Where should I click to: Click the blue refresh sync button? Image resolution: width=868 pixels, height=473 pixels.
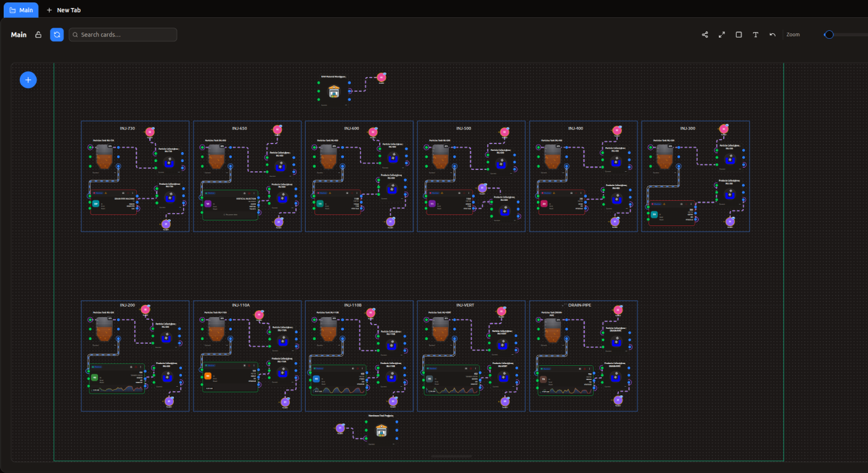point(57,34)
